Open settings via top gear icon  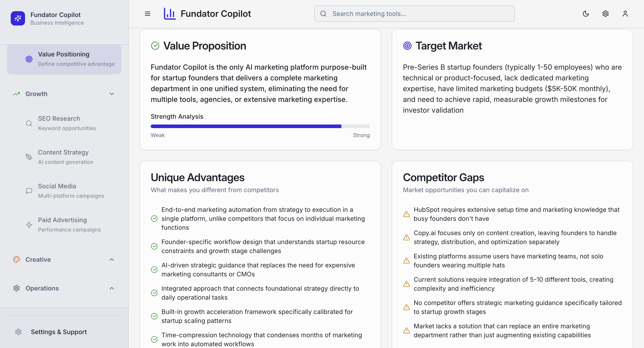pyautogui.click(x=606, y=14)
